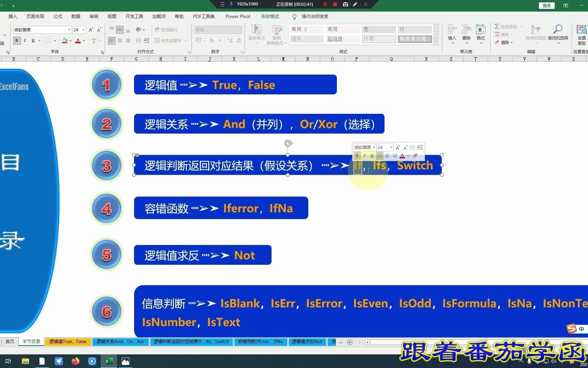Switch to sheet tab 容错函数IfError, IfNa
The height and width of the screenshot is (368, 588).
click(260, 342)
